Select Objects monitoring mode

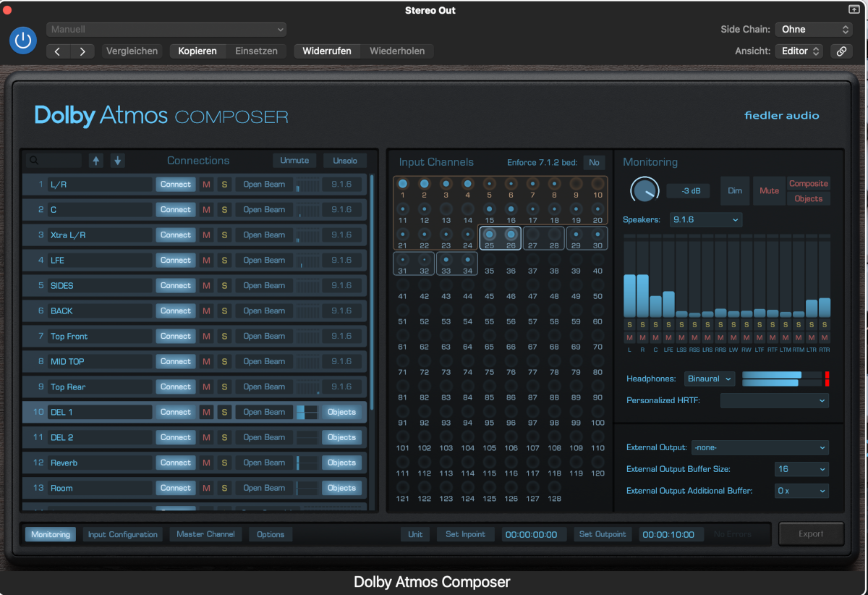point(809,199)
